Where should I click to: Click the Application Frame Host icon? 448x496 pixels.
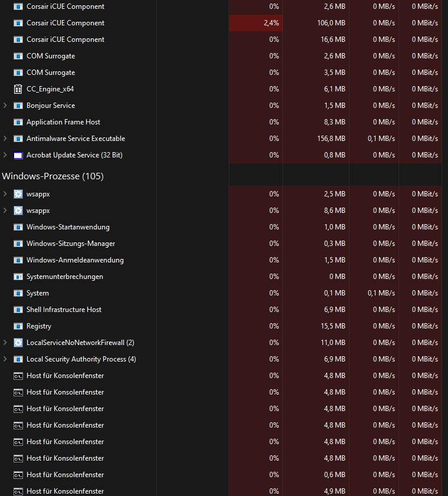(18, 122)
